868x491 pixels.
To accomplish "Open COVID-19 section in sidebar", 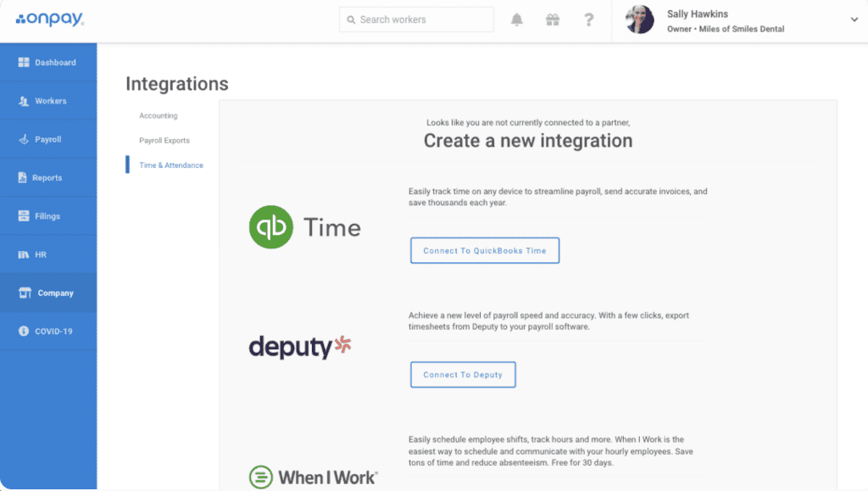I will [48, 331].
